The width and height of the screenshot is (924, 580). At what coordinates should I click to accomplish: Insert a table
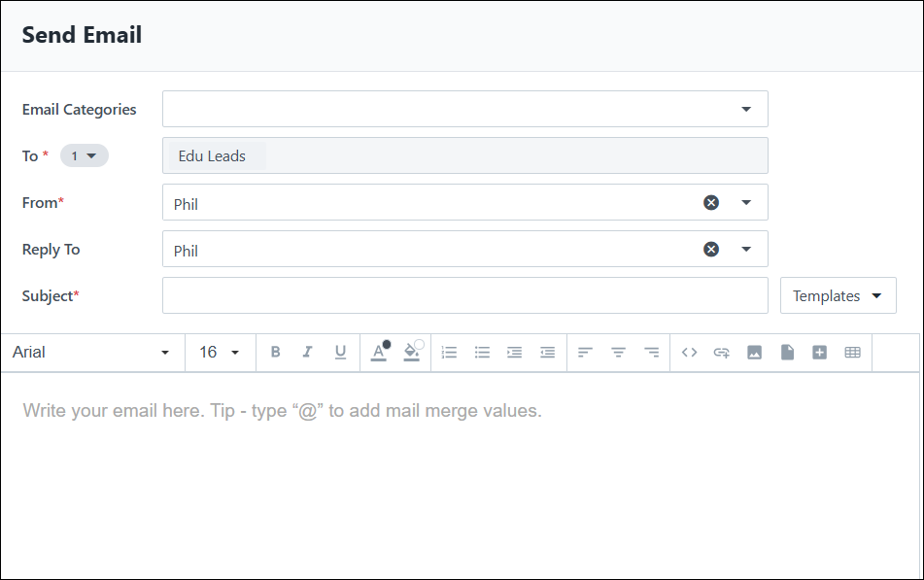pyautogui.click(x=853, y=352)
